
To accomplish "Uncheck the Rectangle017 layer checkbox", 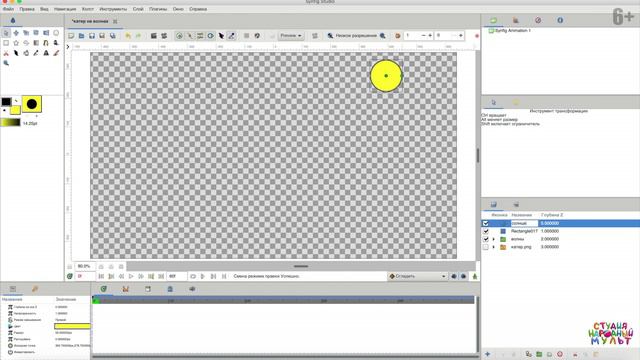I will coord(486,231).
